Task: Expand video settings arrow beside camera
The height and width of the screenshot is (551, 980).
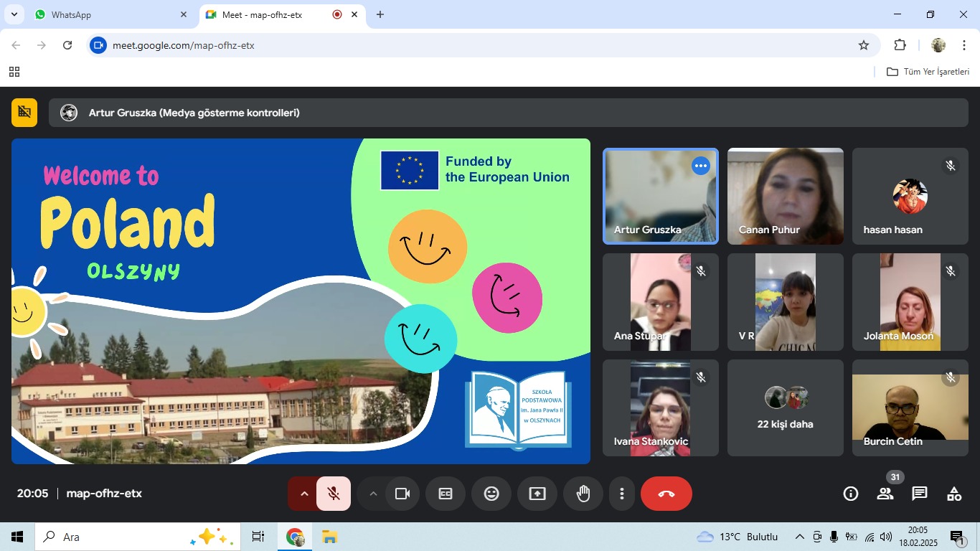Action: coord(373,494)
